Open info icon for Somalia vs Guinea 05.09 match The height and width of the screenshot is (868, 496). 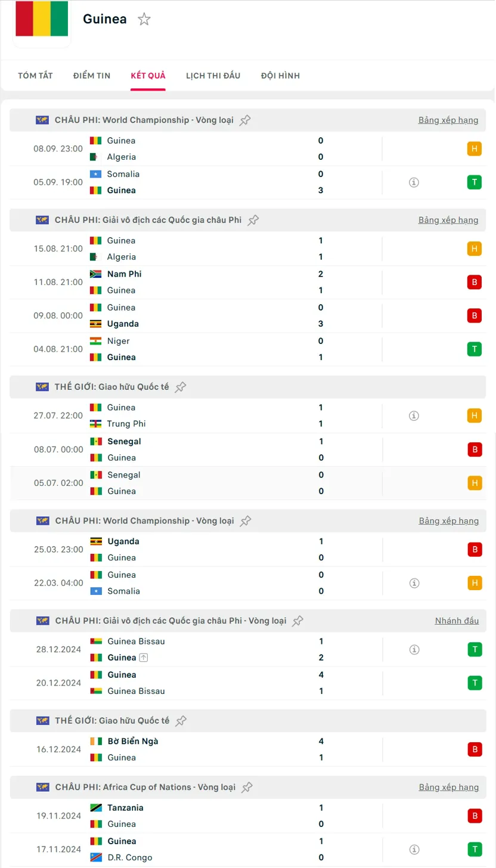(x=414, y=182)
